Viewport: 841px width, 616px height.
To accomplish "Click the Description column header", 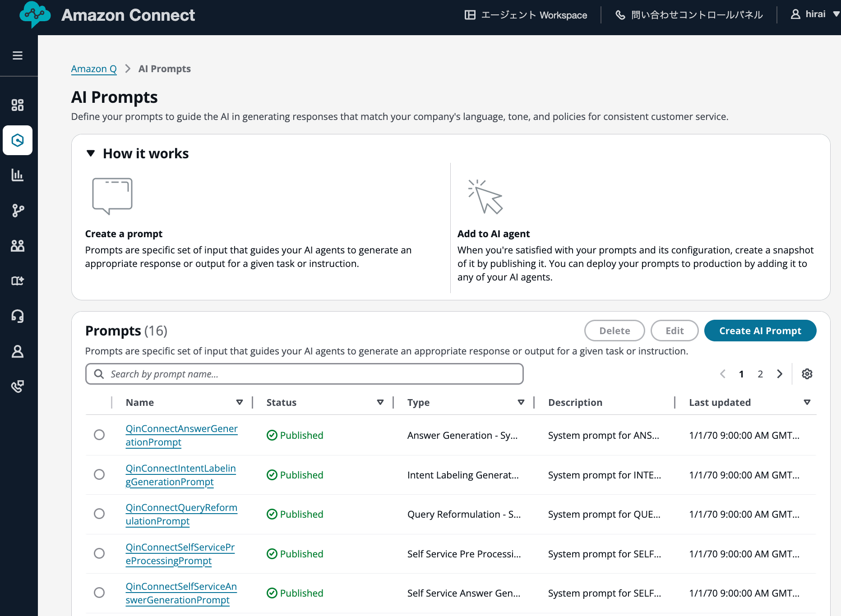I will [575, 402].
